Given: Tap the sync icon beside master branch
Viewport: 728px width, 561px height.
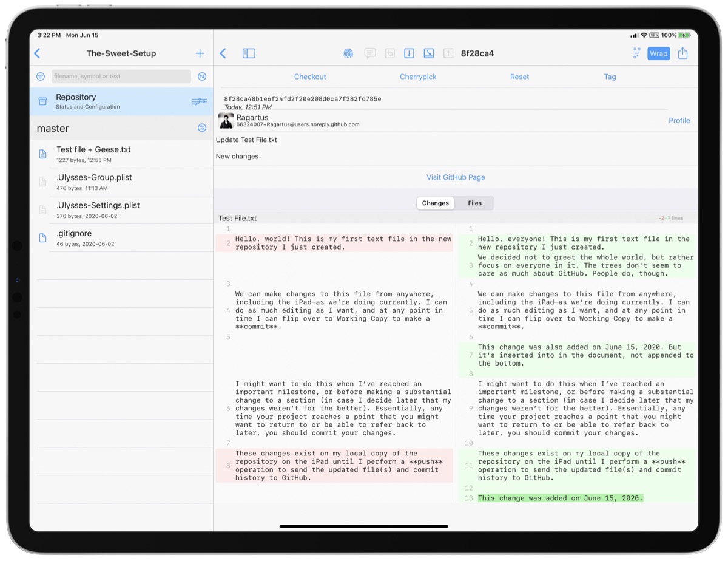Looking at the screenshot, I should click(x=202, y=128).
